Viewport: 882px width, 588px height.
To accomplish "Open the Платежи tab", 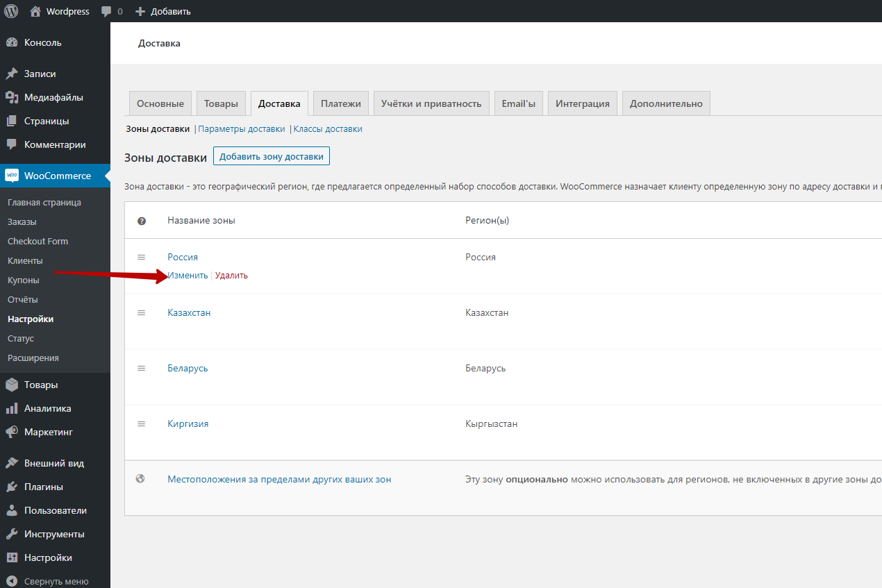I will (x=341, y=103).
